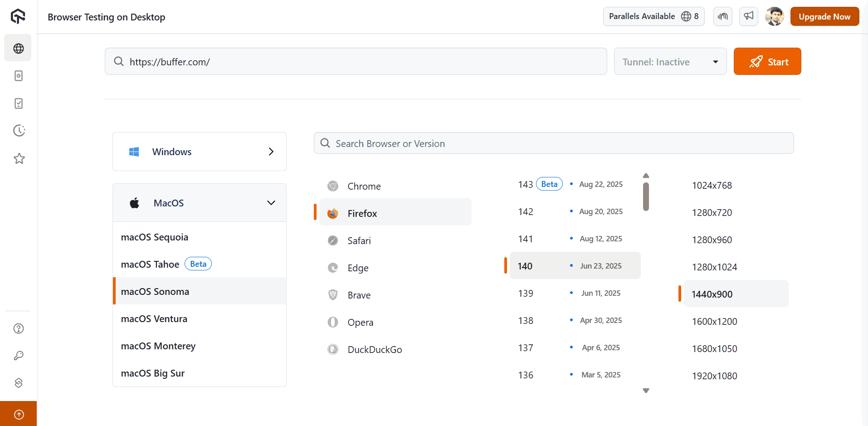868x426 pixels.
Task: Choose the 1440x900 screen resolution
Action: click(x=712, y=294)
